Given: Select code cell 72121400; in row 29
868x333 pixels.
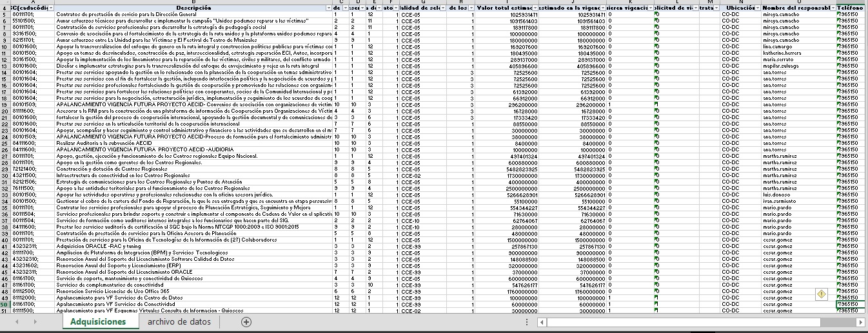Looking at the screenshot, I should (x=32, y=168).
